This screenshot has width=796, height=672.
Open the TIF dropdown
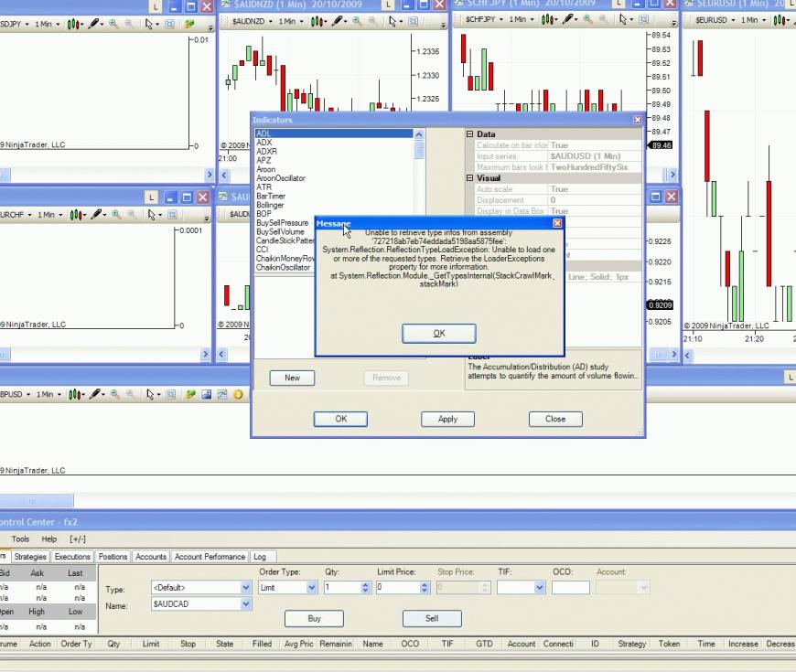539,588
